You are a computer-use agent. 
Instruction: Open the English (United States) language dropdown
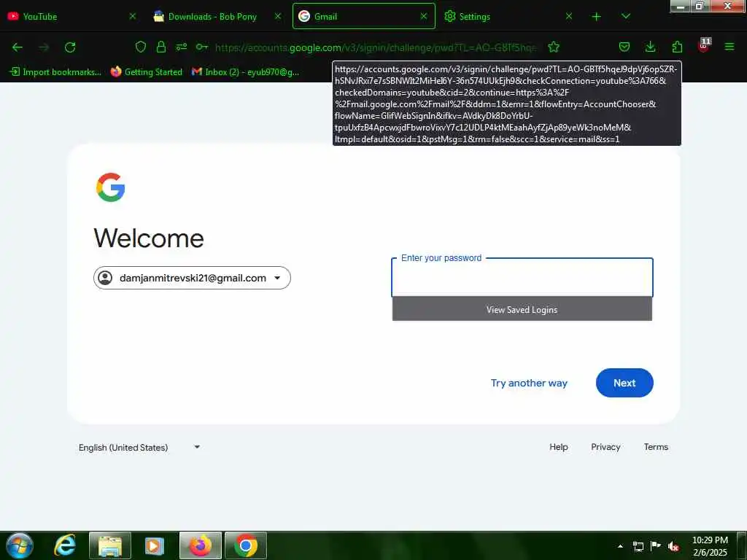coord(139,447)
